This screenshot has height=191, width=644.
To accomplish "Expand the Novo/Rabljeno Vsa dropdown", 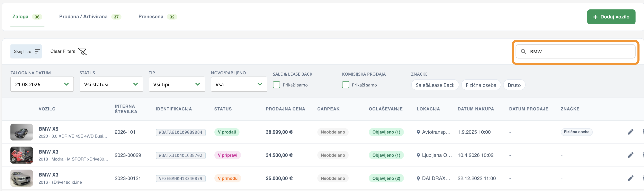I will 239,84.
